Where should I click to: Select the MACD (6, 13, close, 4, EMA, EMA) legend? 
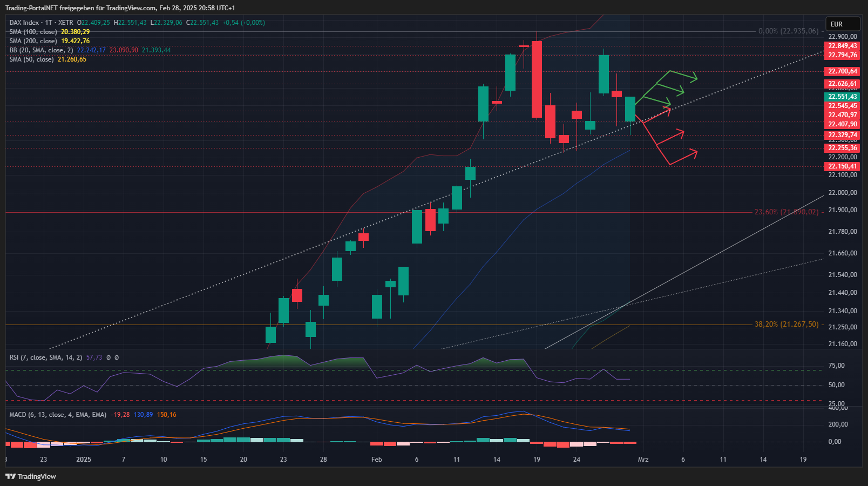coord(58,415)
